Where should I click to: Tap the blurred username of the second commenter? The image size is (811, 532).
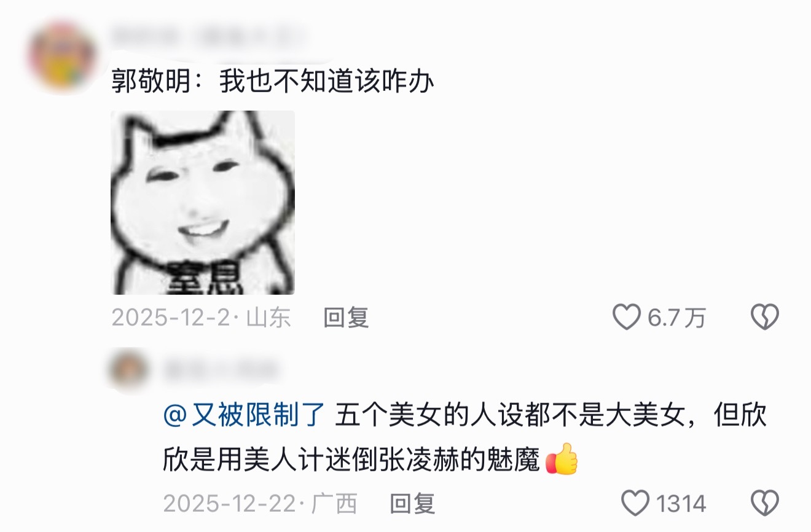[x=220, y=370]
